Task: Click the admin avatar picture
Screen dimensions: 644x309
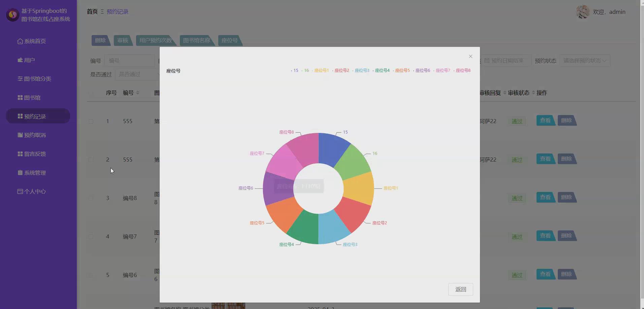Action: (583, 12)
